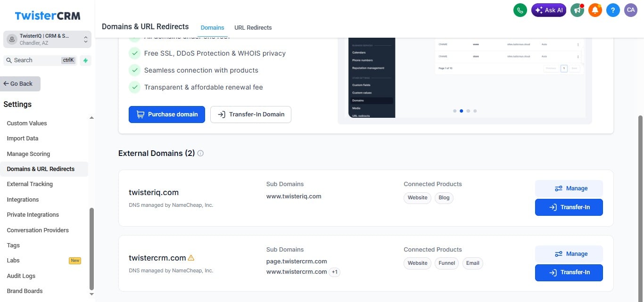Click the green lightning quick actions icon
This screenshot has width=644, height=302.
(85, 60)
